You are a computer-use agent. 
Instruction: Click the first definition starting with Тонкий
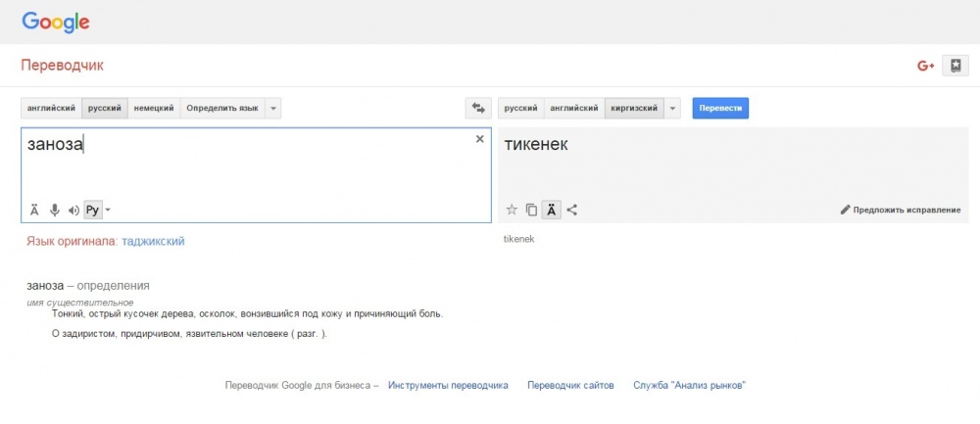click(x=248, y=314)
